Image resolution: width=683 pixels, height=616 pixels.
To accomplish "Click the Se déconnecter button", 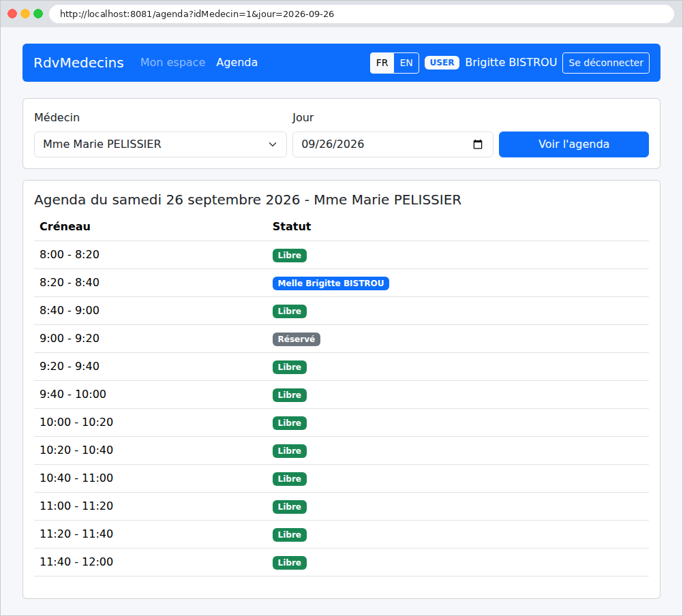I will (x=605, y=63).
